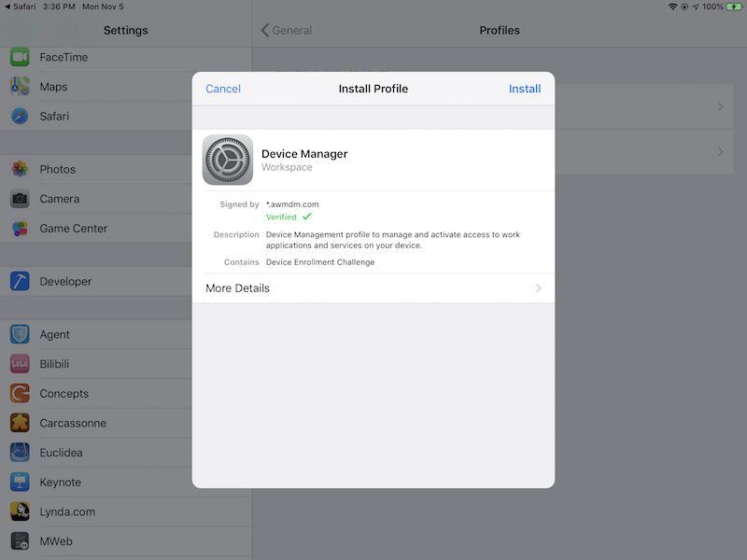This screenshot has width=747, height=560.
Task: Tap the battery indicator in status bar
Action: click(735, 7)
